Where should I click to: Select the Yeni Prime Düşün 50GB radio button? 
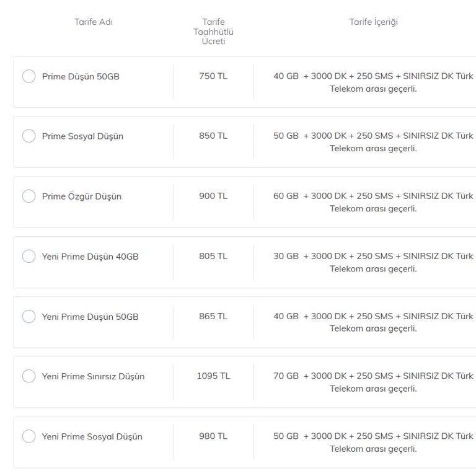29,317
